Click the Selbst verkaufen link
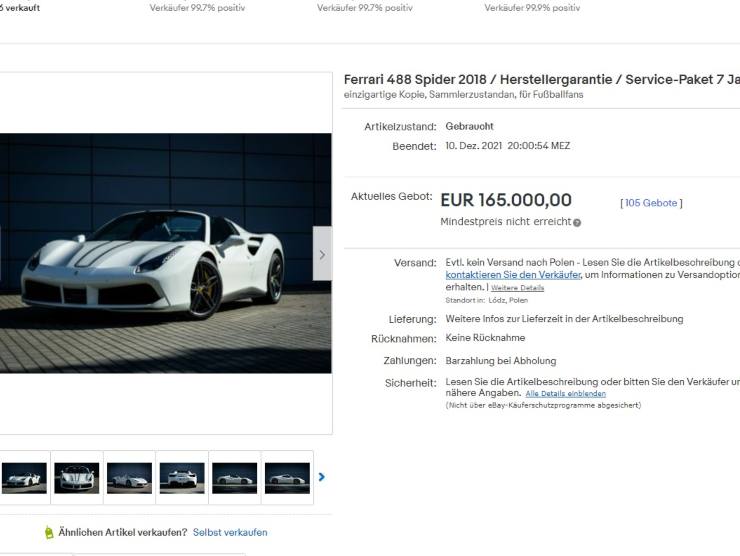 click(230, 532)
